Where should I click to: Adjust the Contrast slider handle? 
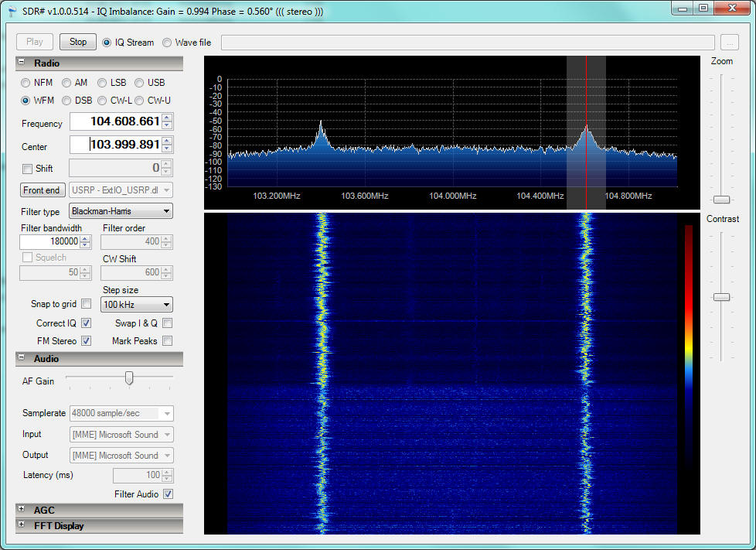[722, 297]
